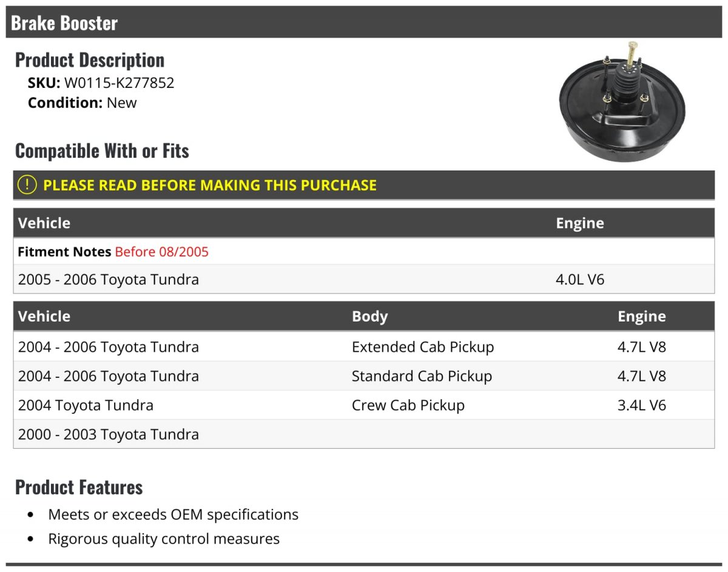Click the Compatible With or Fits heading

(x=102, y=150)
